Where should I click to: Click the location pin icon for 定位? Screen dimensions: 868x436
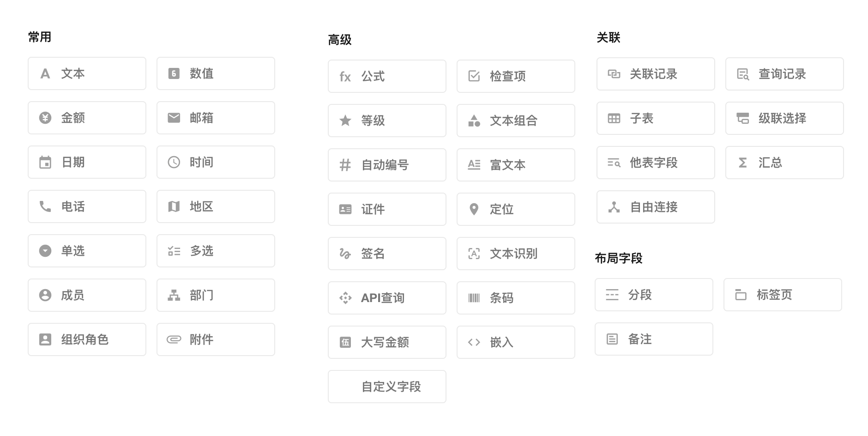tap(474, 209)
